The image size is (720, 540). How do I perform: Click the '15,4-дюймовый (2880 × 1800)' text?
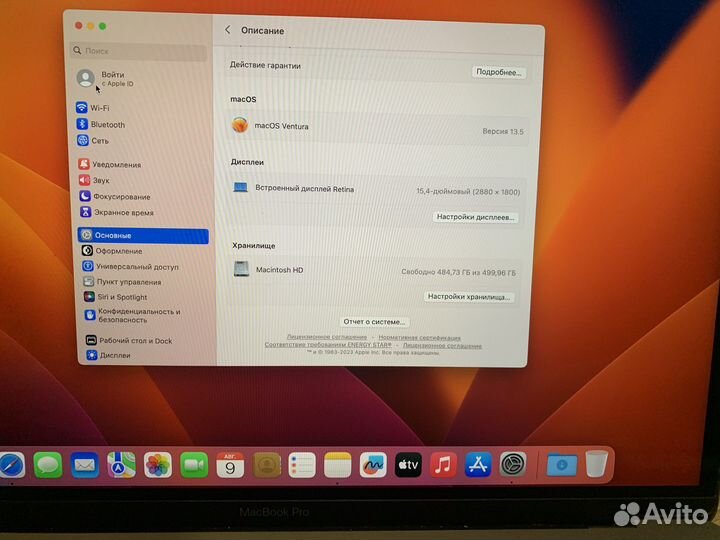click(468, 191)
